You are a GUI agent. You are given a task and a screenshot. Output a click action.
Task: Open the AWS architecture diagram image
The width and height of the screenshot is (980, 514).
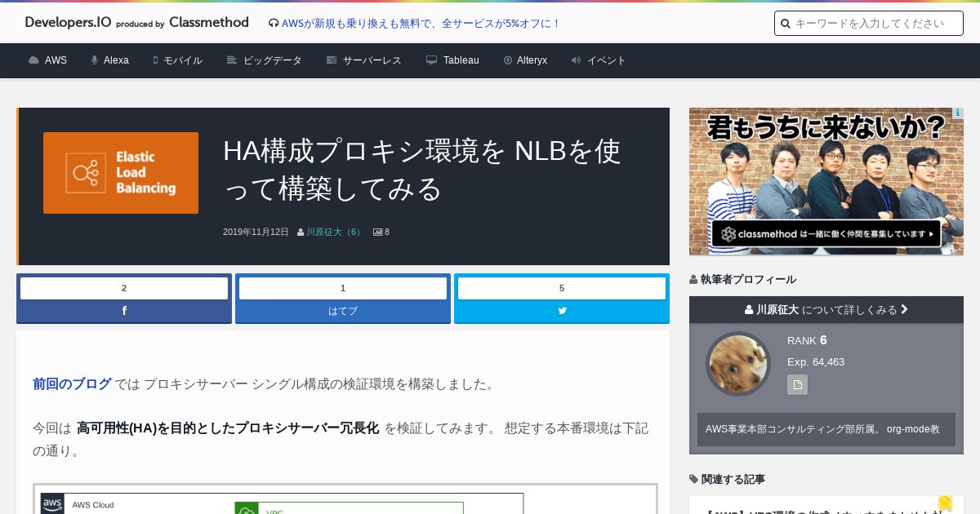click(x=345, y=498)
